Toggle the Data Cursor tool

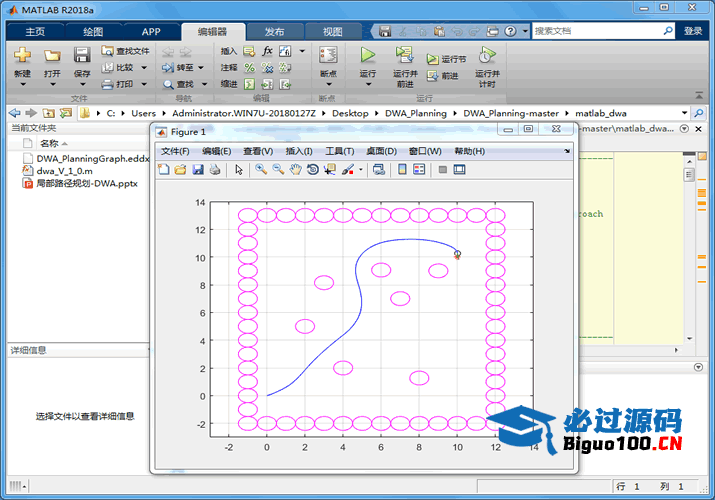point(330,170)
